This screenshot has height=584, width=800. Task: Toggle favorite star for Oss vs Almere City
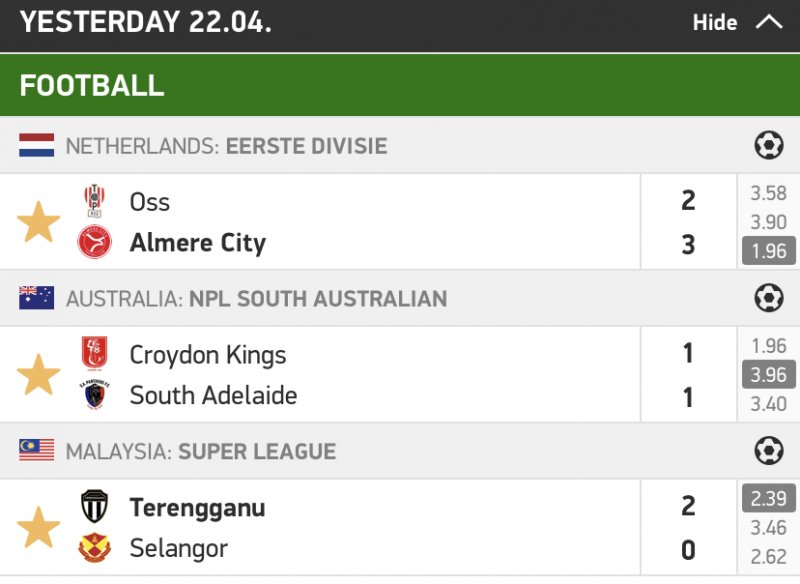39,222
